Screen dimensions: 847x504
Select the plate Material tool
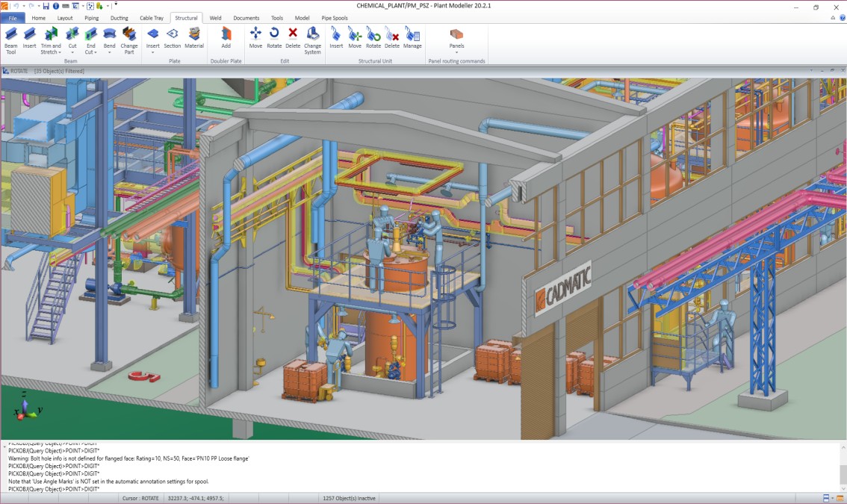pos(194,38)
